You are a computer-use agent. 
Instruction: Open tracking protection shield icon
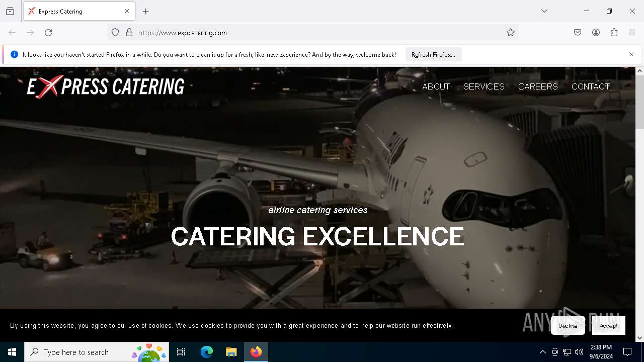coord(115,33)
